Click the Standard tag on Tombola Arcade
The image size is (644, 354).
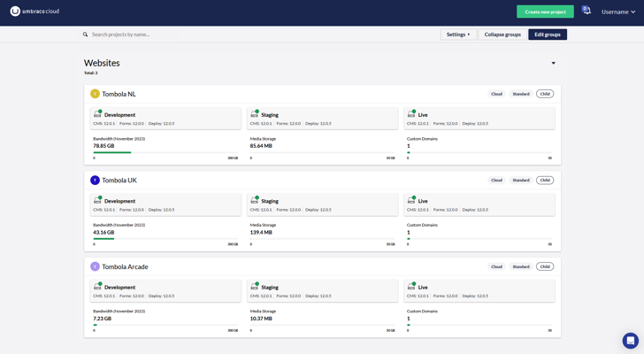tap(521, 266)
